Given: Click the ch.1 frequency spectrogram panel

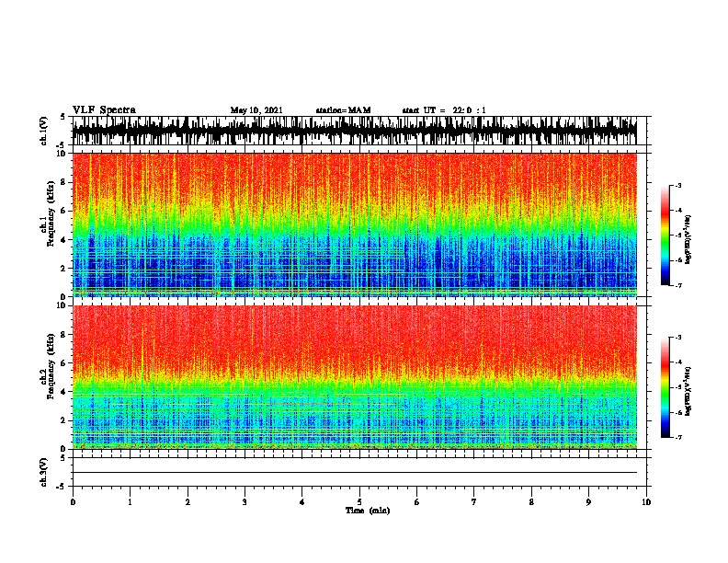Looking at the screenshot, I should (355, 224).
